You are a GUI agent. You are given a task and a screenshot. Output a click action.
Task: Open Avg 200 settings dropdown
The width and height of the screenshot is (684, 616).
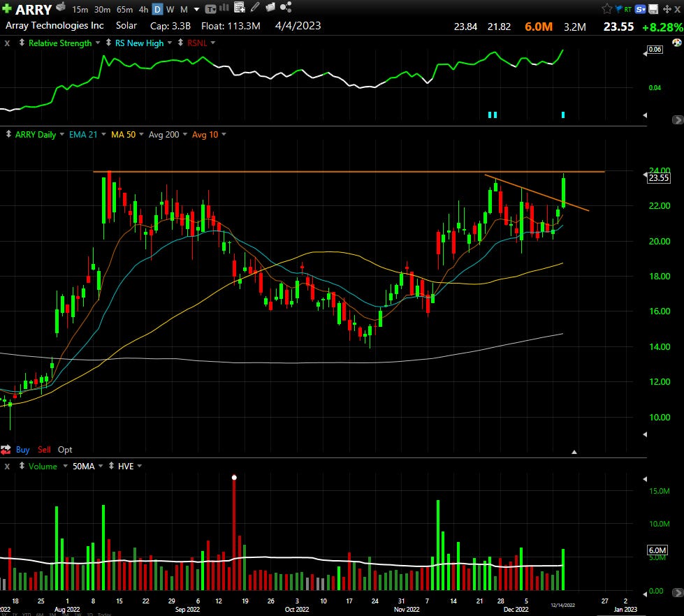pos(185,134)
